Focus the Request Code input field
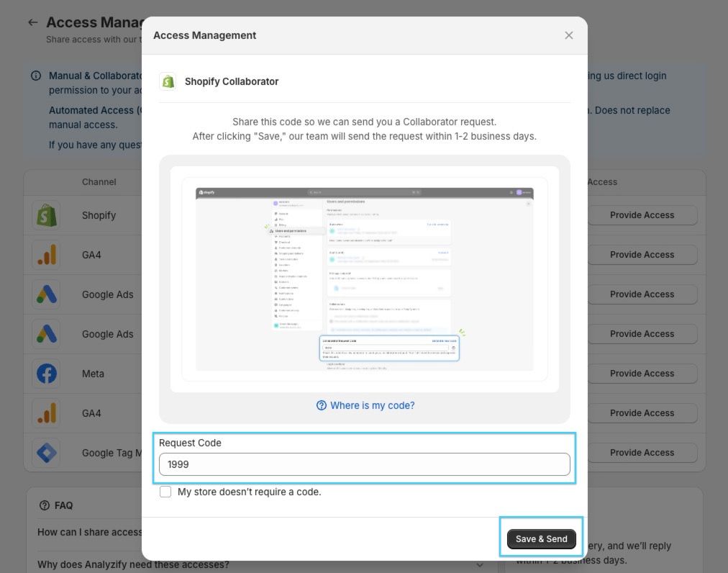 point(364,464)
